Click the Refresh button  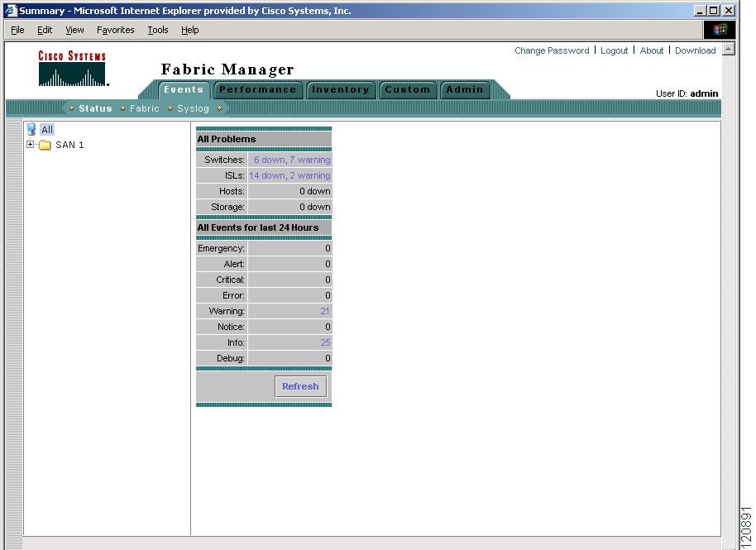(300, 386)
